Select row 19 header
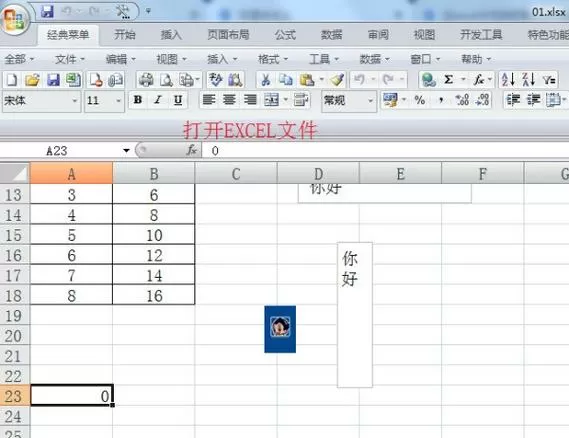The width and height of the screenshot is (569, 438). [15, 316]
